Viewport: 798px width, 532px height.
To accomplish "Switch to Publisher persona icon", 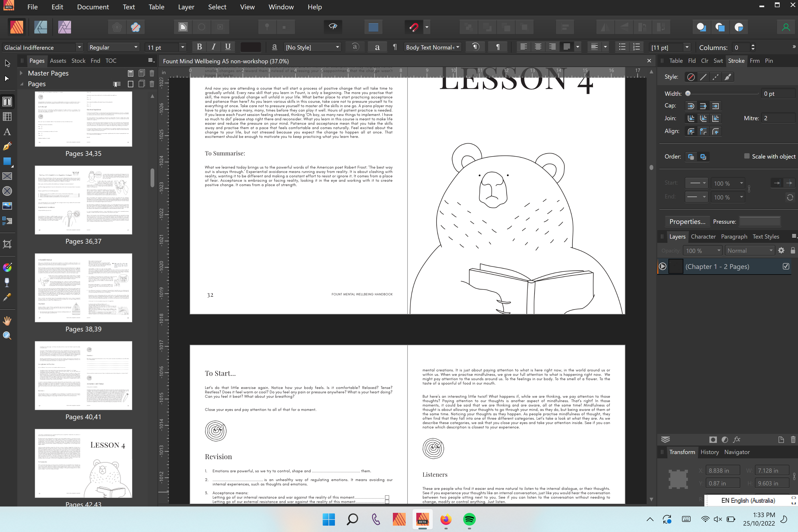I will 16,27.
